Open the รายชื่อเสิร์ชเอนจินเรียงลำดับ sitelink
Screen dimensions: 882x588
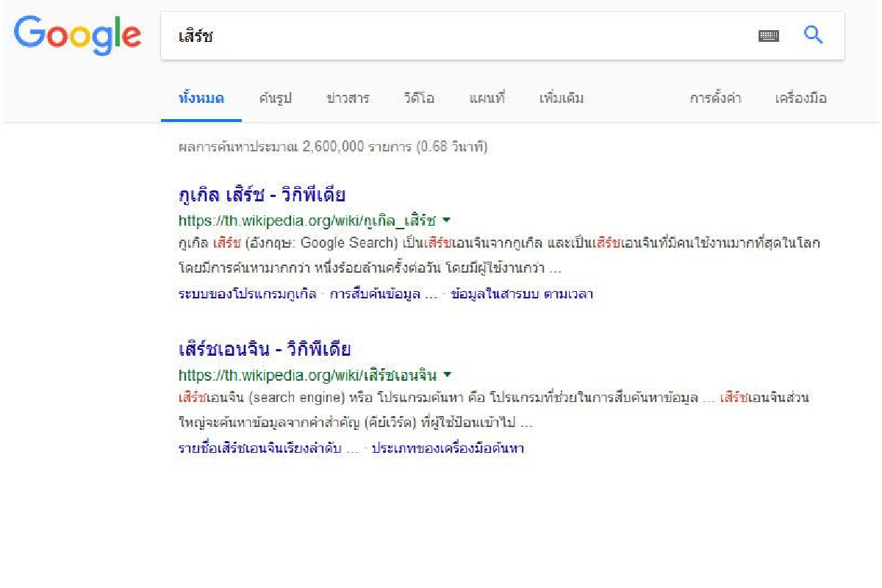pyautogui.click(x=260, y=448)
